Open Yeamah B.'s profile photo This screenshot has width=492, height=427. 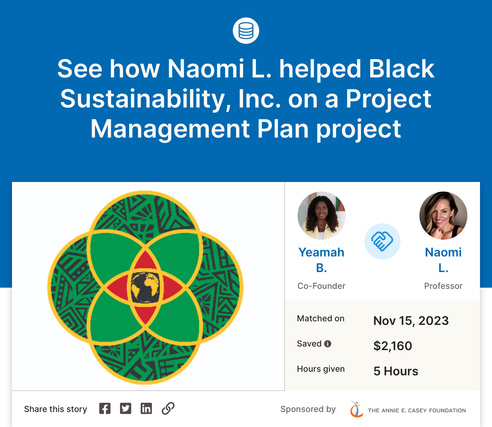pyautogui.click(x=321, y=215)
